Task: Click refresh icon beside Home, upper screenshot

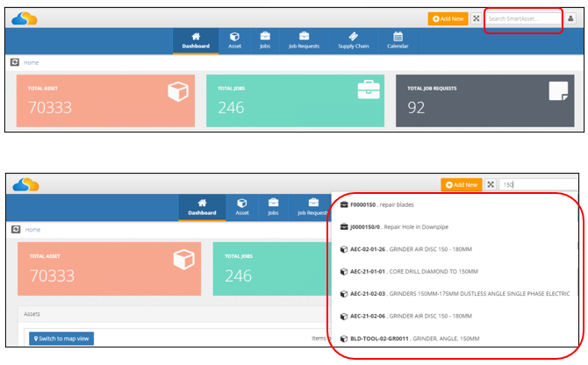Action: click(x=15, y=62)
